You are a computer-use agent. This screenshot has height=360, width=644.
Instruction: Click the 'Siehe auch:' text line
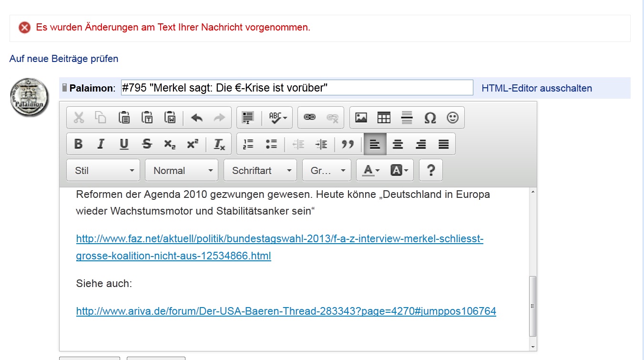[x=104, y=284]
